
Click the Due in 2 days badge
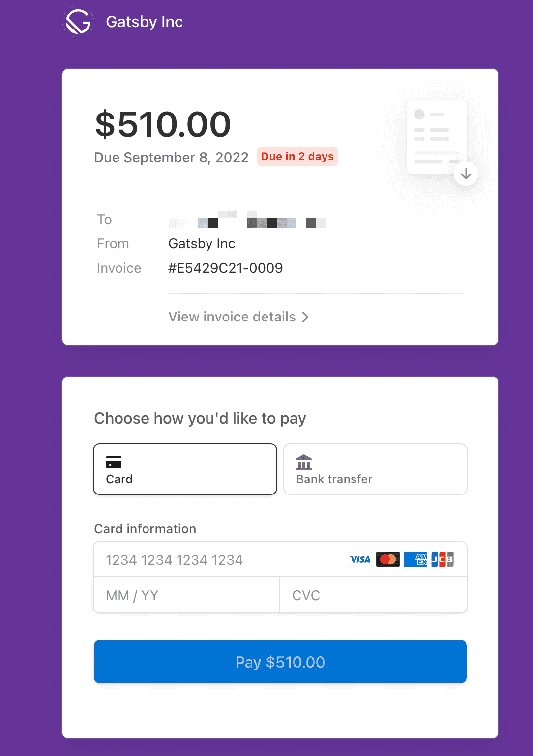tap(297, 157)
